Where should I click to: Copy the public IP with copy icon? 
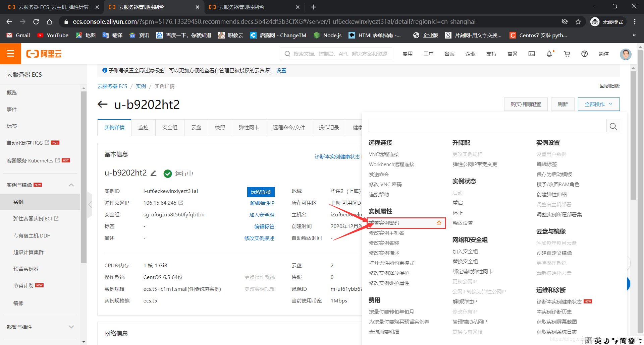181,203
